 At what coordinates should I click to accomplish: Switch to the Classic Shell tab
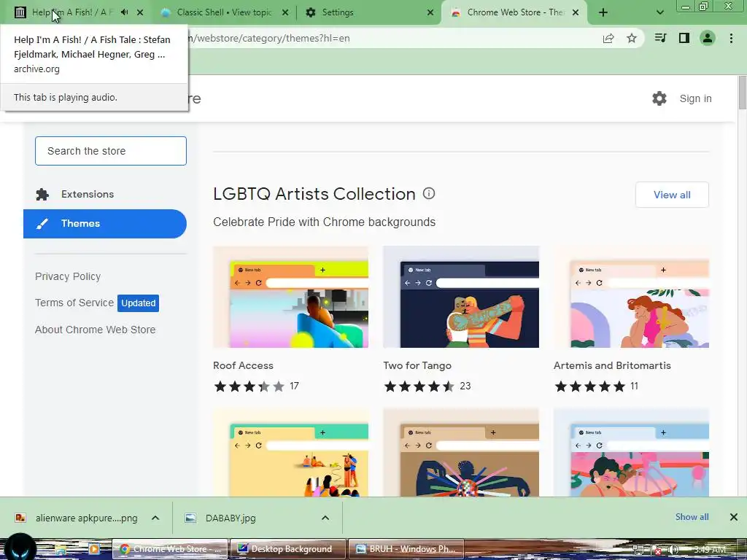[x=224, y=12]
